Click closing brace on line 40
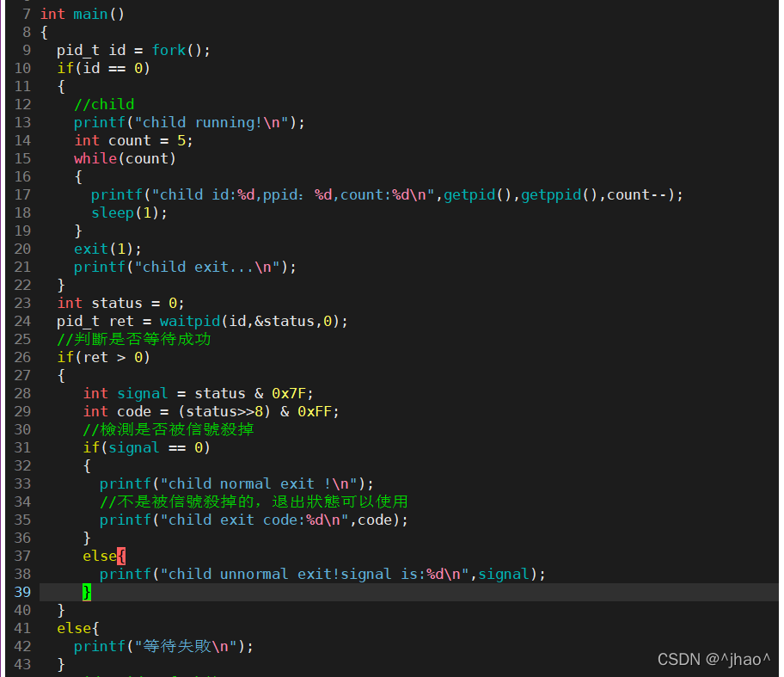The height and width of the screenshot is (677, 784). [61, 610]
